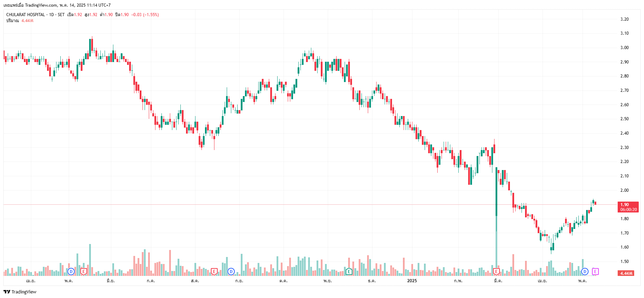The height and width of the screenshot is (298, 644).
Task: Click the 2.00 price level on the price axis
Action: click(624, 190)
